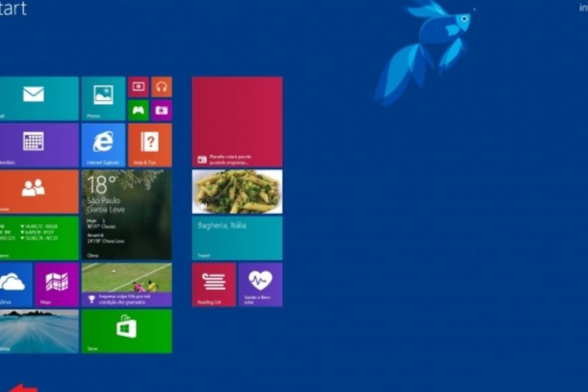The height and width of the screenshot is (392, 588).
Task: Open the Reading List tile
Action: (214, 285)
